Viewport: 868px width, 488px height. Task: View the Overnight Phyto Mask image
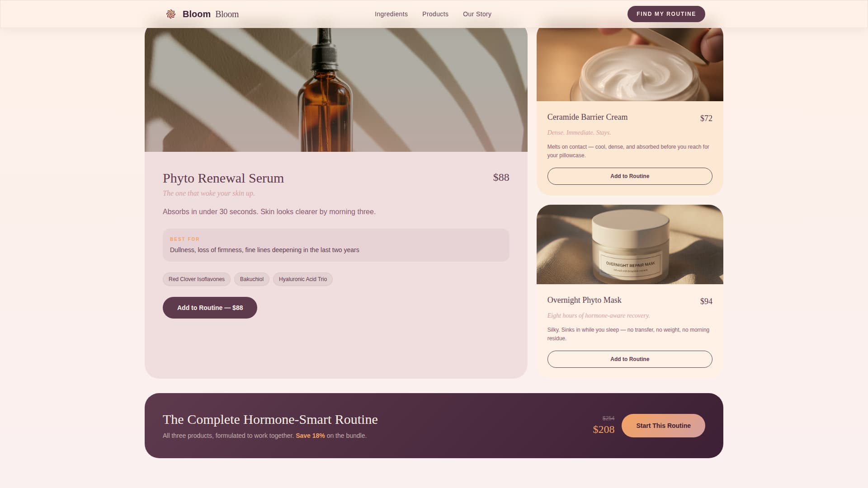tap(629, 244)
